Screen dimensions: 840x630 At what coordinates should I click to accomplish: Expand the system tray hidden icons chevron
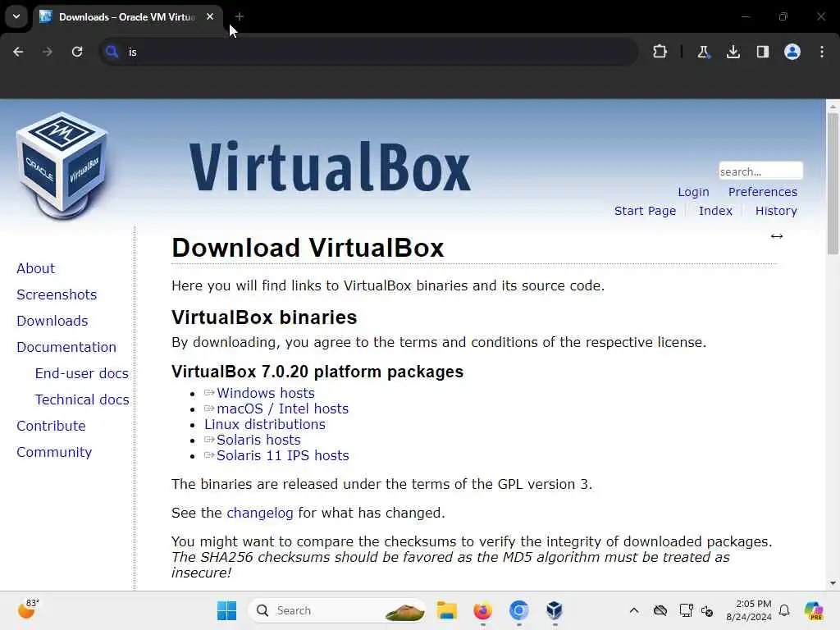point(634,610)
